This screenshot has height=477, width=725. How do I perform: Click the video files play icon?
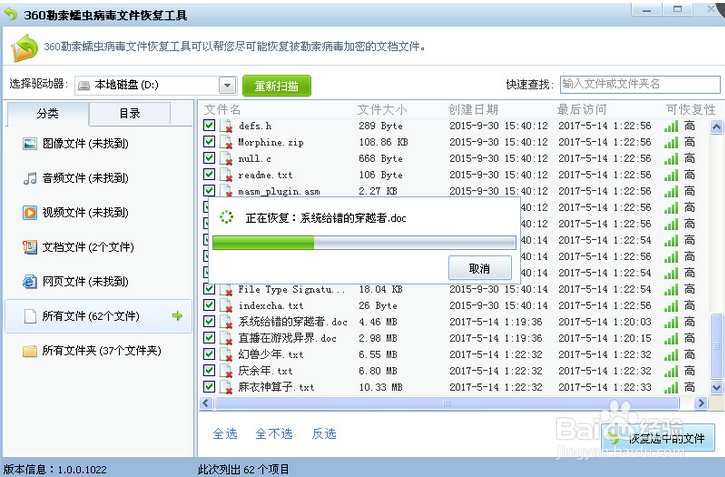[30, 213]
